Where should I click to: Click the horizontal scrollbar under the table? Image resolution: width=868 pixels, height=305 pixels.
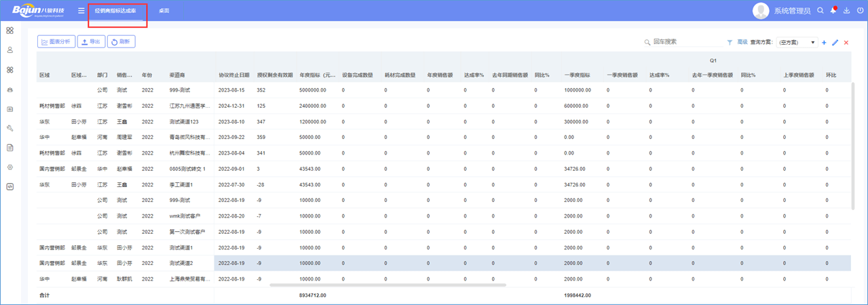[388, 285]
